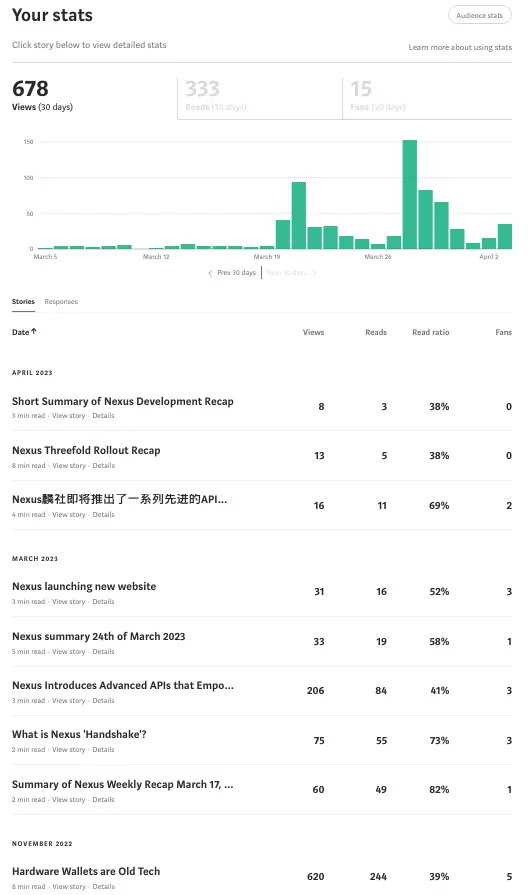
Task: Open Details for the Chinese-titled Nexus API post
Action: (104, 515)
